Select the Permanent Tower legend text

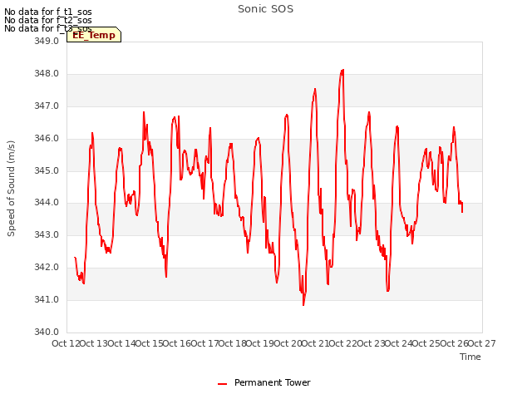(272, 382)
